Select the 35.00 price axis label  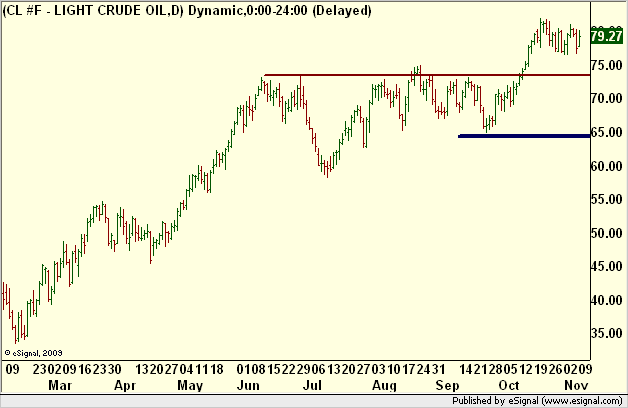point(607,333)
